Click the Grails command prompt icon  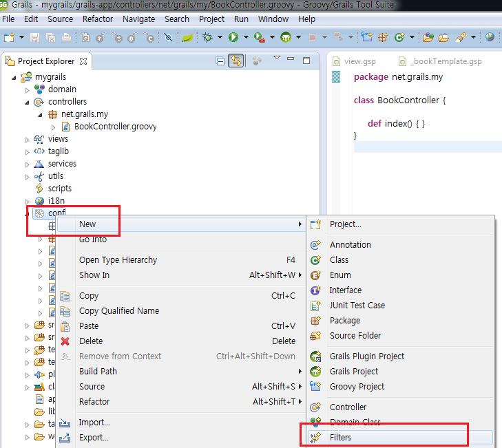[286, 37]
